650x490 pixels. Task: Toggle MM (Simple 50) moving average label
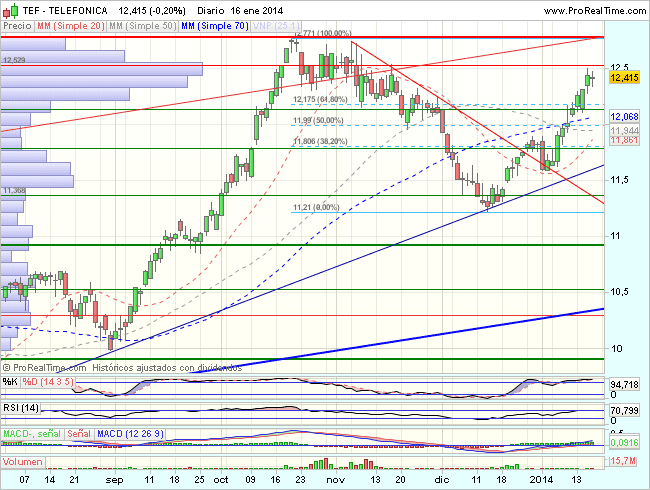click(142, 26)
